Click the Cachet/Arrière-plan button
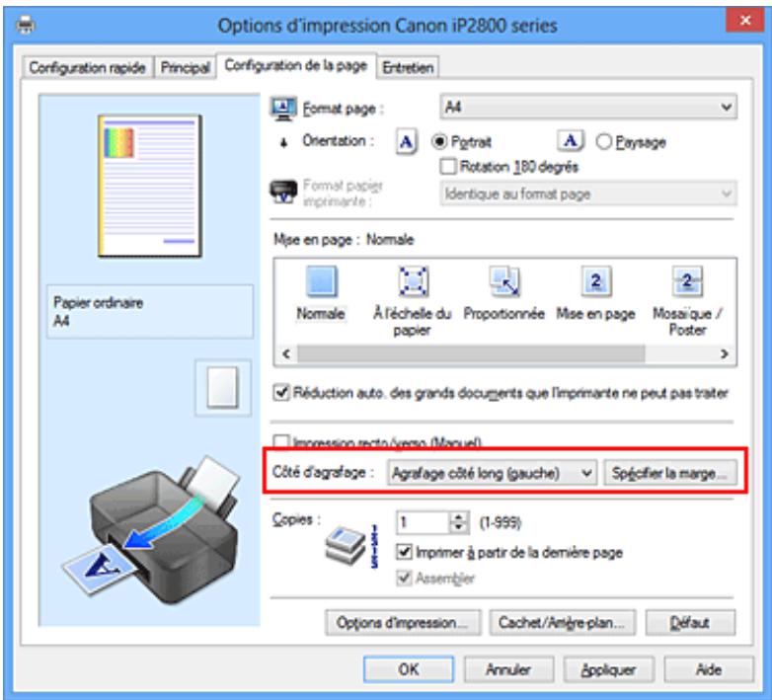The width and height of the screenshot is (772, 700). [x=562, y=623]
